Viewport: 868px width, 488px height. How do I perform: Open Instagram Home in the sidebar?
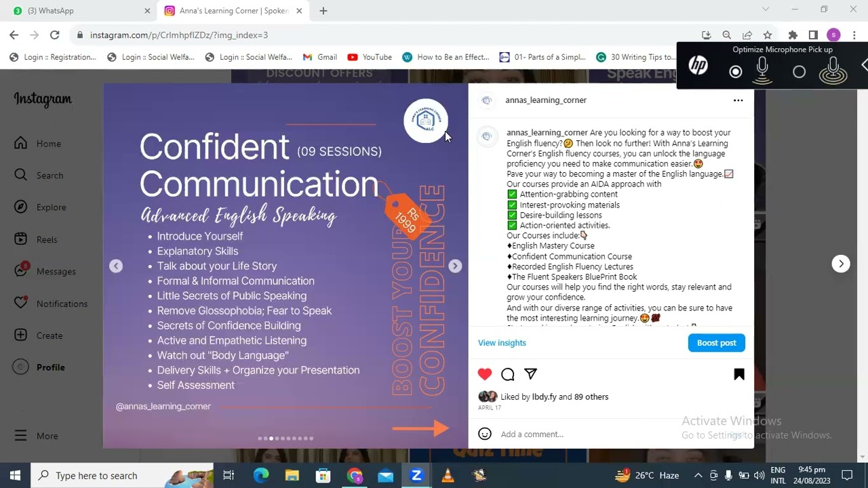click(38, 143)
